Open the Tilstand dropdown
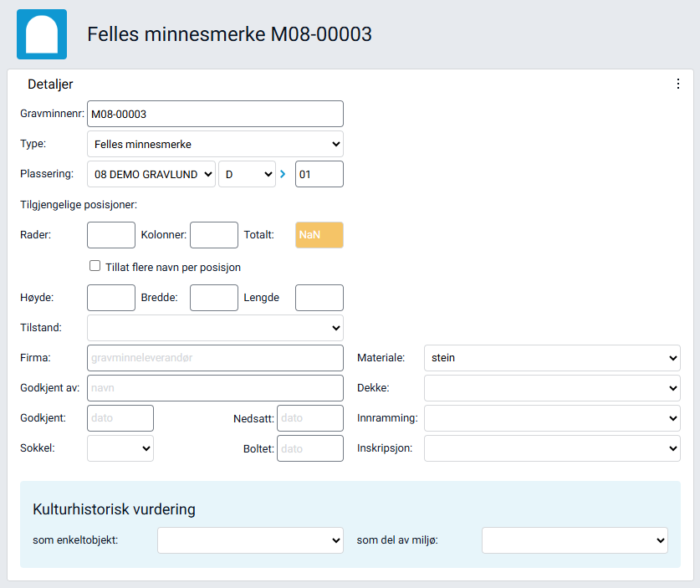The width and height of the screenshot is (700, 588). point(215,327)
